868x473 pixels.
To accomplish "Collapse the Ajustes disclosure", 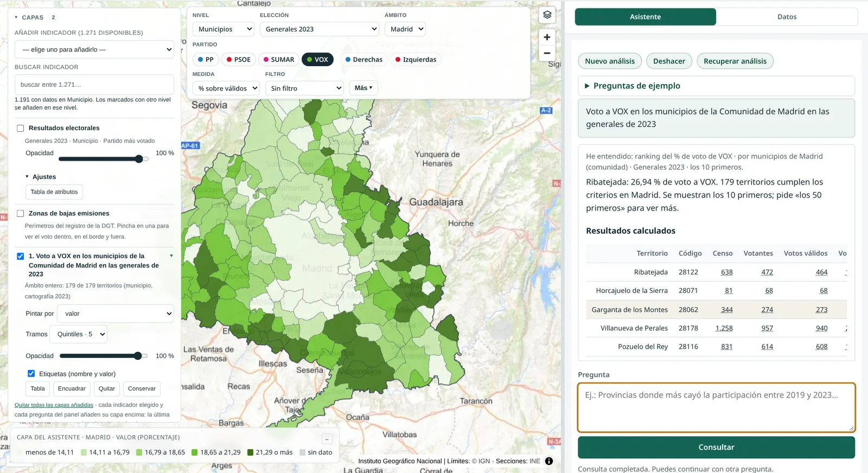I will 41,177.
